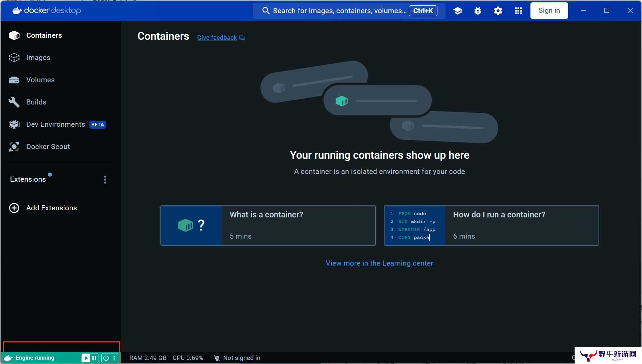
Task: Click View more in the Learning center link
Action: (x=379, y=263)
